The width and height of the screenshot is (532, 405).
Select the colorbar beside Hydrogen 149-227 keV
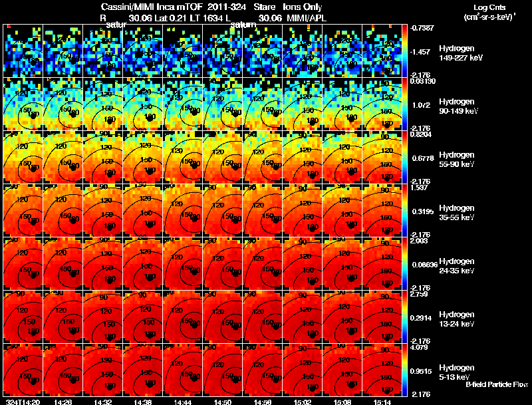(404, 51)
